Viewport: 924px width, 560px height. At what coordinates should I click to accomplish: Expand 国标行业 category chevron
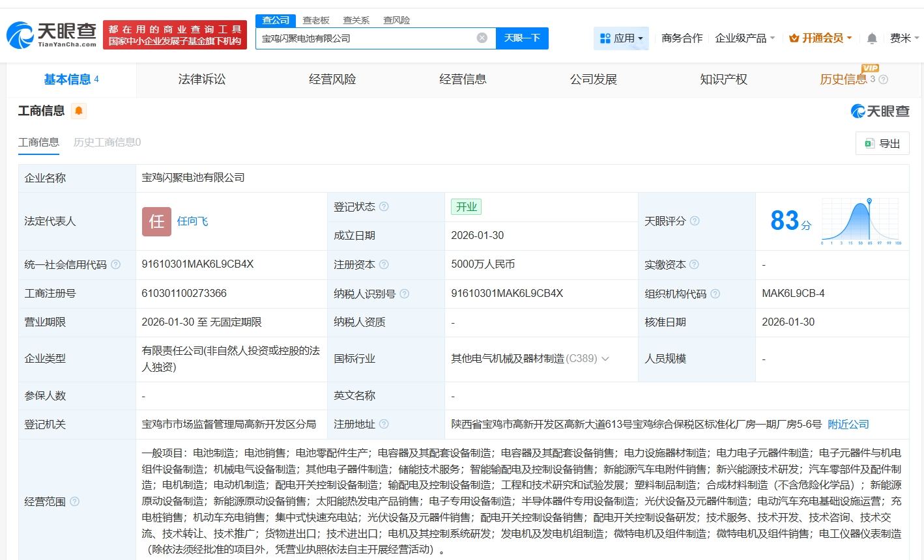605,359
